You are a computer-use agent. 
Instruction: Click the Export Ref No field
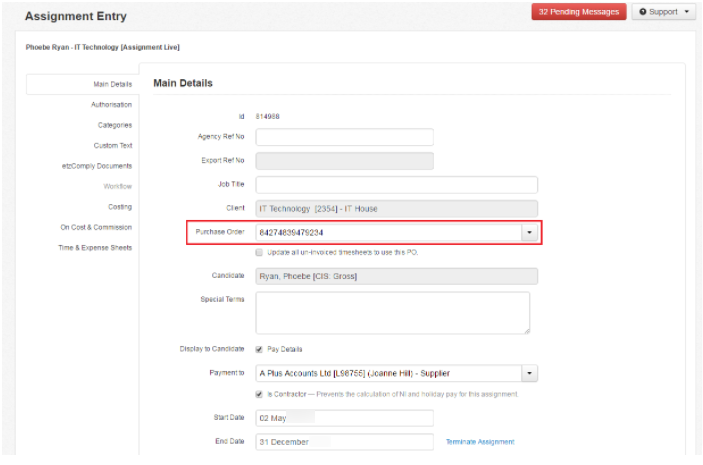[344, 161]
